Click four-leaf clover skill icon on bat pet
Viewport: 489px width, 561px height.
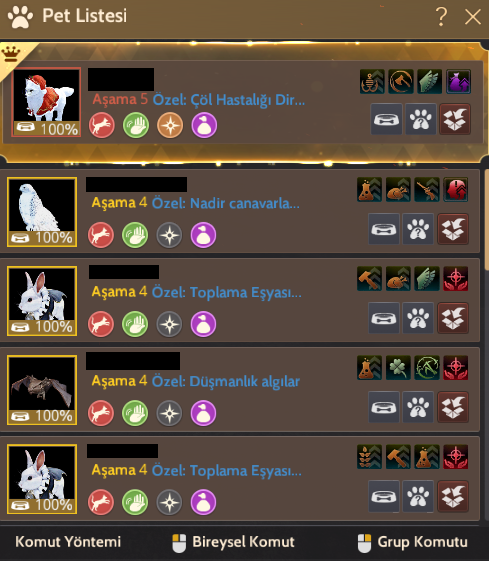[398, 368]
